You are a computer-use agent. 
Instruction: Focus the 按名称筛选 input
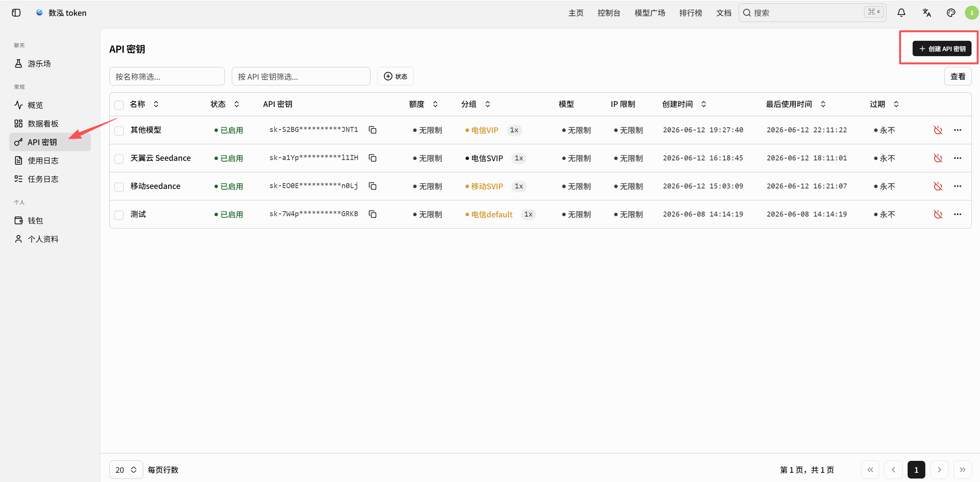coord(167,76)
